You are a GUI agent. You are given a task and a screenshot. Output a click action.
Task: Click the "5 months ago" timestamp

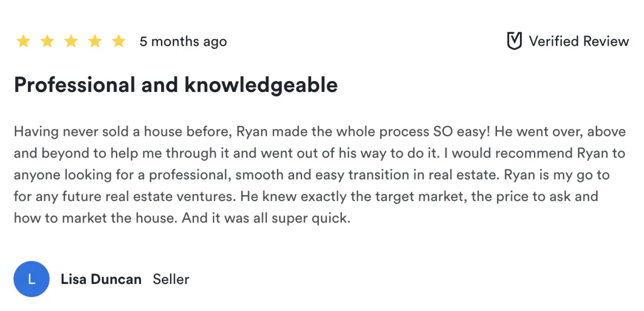[x=183, y=41]
